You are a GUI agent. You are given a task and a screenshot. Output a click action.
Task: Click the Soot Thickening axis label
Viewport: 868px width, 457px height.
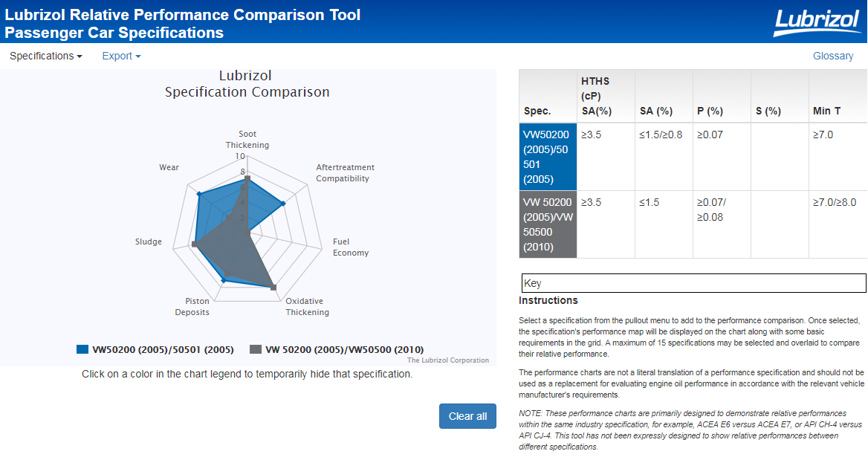247,140
